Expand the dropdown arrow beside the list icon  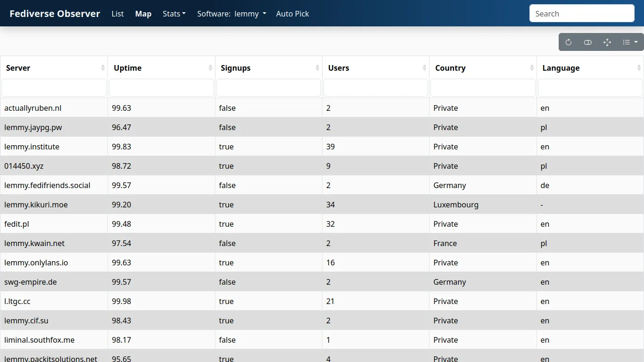point(637,42)
